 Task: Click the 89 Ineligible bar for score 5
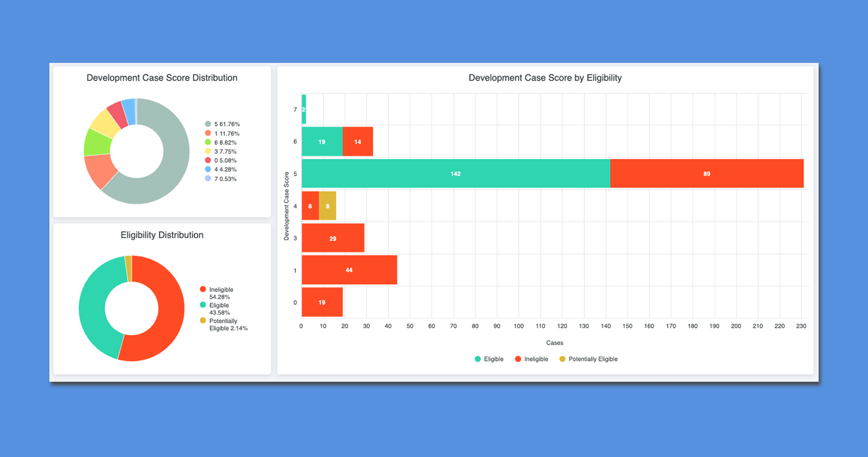point(707,174)
